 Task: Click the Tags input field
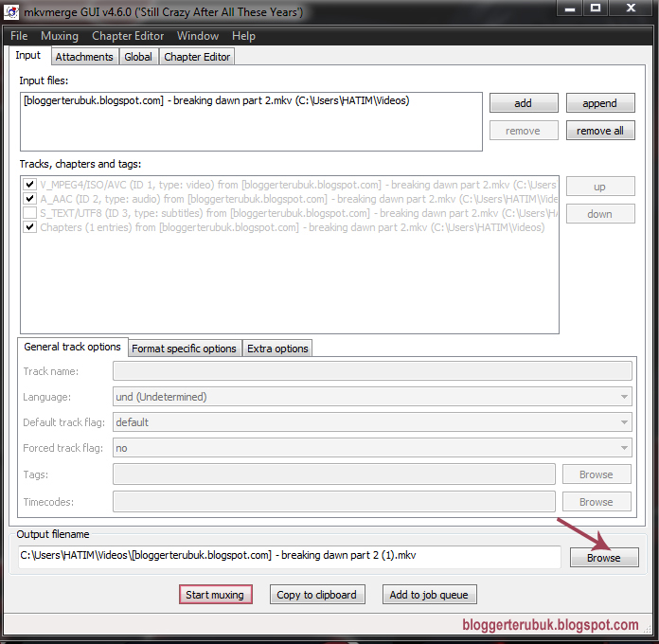click(x=333, y=474)
